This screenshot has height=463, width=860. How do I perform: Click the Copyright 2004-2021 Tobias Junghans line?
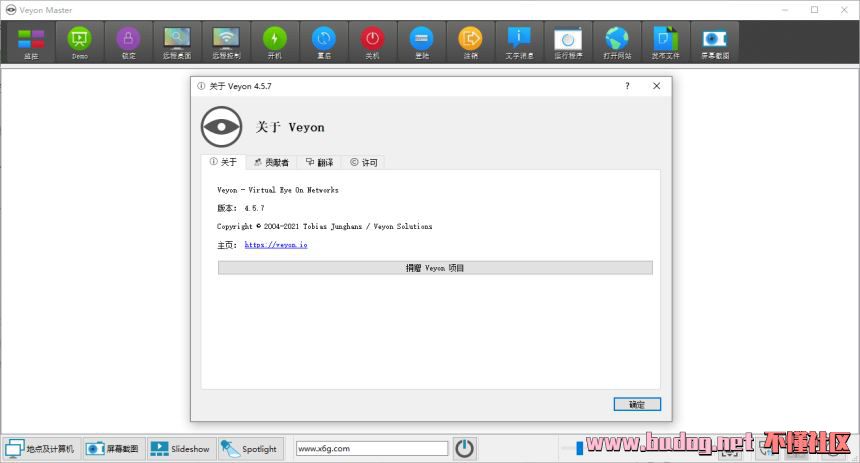324,227
